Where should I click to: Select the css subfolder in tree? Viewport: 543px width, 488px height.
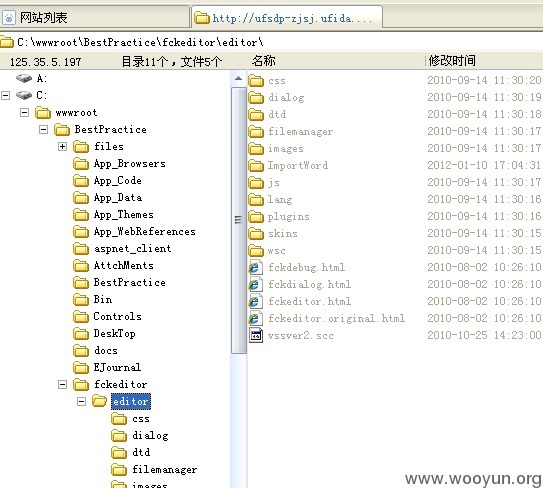141,419
